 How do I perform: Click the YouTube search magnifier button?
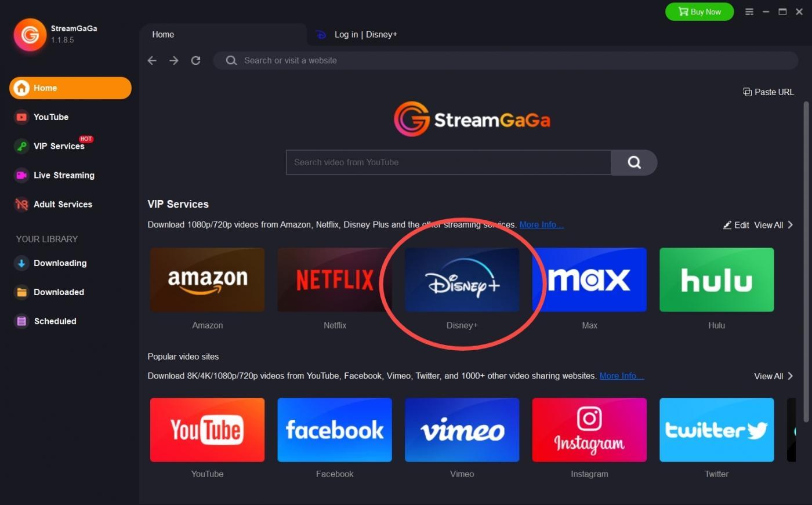click(634, 162)
